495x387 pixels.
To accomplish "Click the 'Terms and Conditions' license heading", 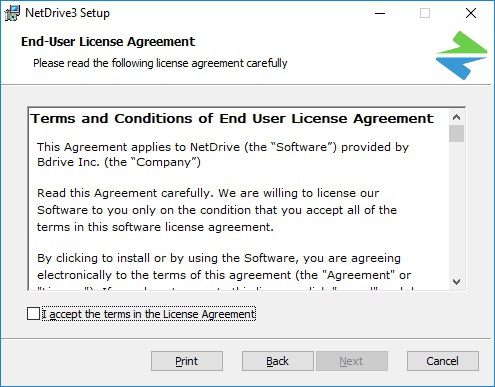I will [232, 118].
